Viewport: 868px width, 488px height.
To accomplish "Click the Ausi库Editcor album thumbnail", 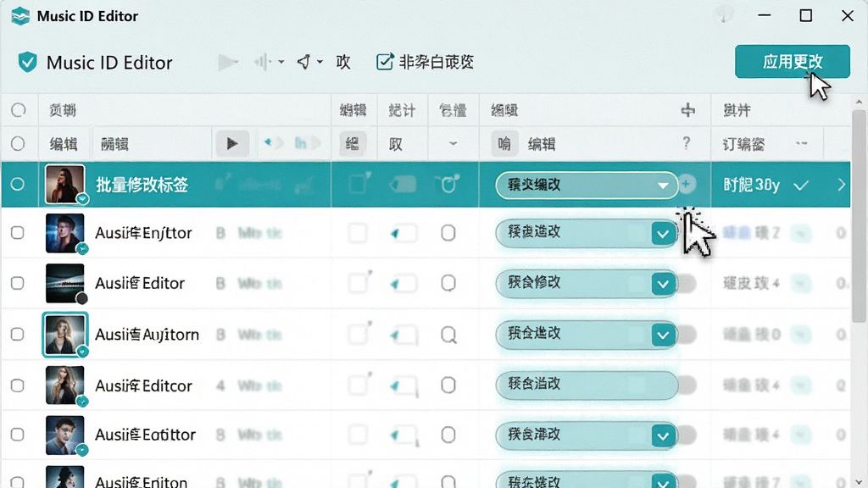I will (x=64, y=385).
